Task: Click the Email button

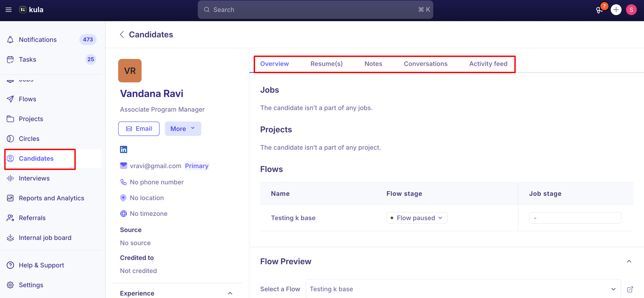Action: point(139,129)
